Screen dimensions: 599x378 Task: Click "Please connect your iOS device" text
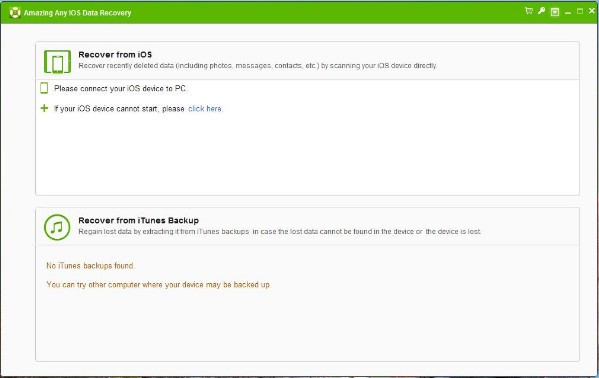120,88
